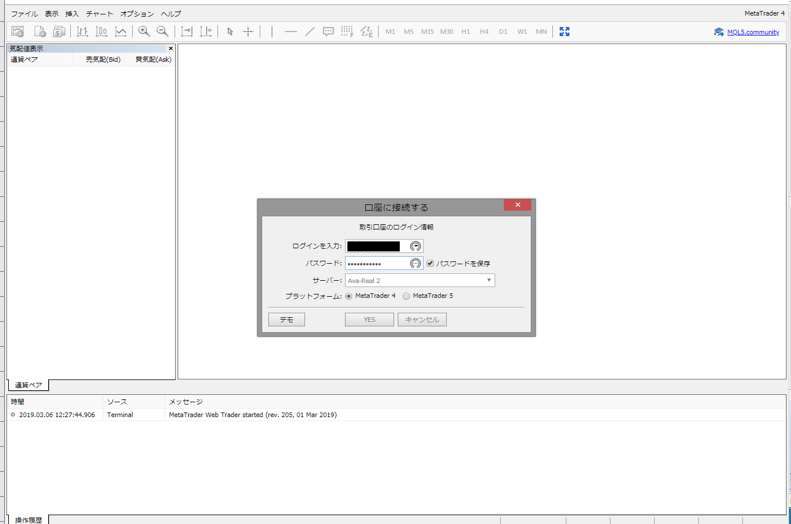The image size is (791, 524).
Task: Select the crosshair tool
Action: pos(248,32)
